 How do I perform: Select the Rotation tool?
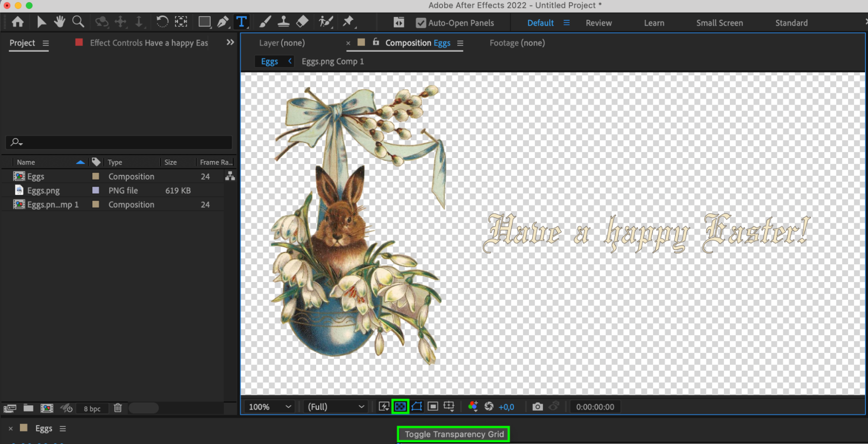162,22
